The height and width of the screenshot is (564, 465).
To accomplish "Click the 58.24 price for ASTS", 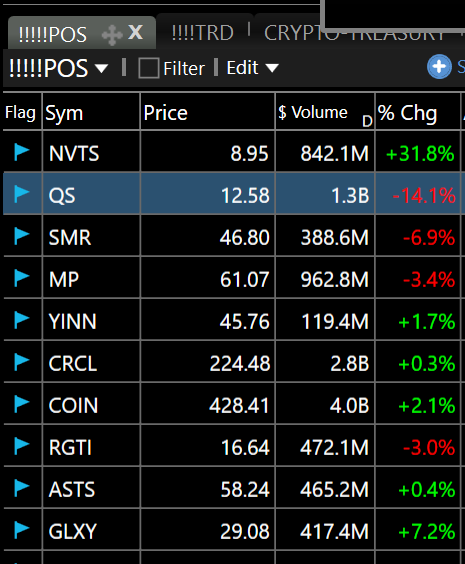I will [x=245, y=490].
